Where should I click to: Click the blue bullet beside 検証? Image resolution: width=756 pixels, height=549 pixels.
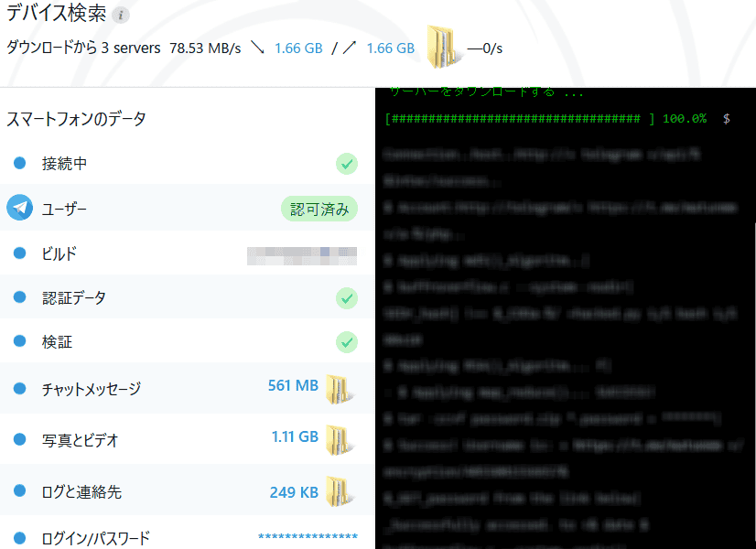(20, 340)
